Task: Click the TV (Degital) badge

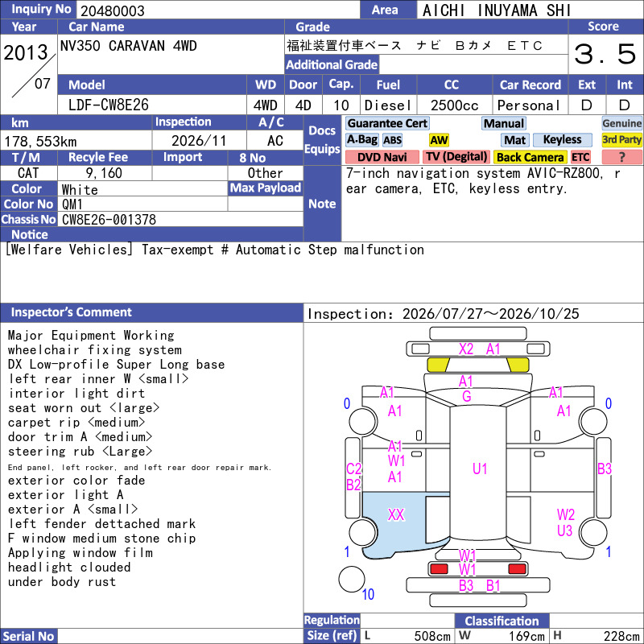Action: coord(456,157)
